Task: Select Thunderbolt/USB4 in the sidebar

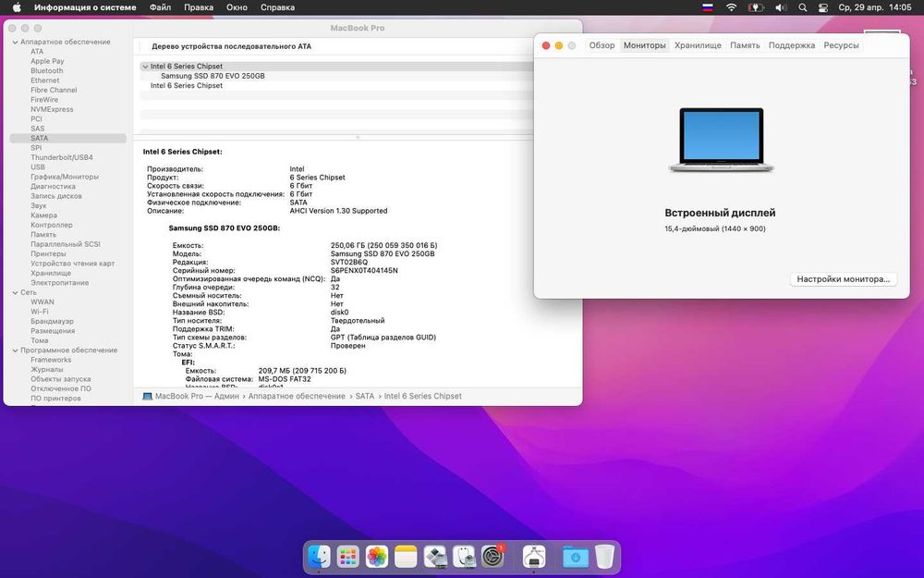Action: point(62,157)
